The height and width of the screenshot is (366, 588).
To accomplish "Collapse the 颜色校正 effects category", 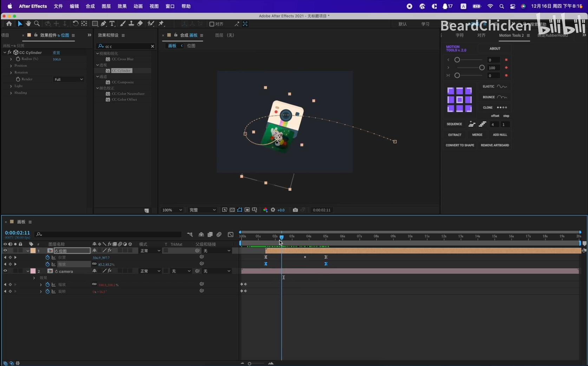I will 98,88.
